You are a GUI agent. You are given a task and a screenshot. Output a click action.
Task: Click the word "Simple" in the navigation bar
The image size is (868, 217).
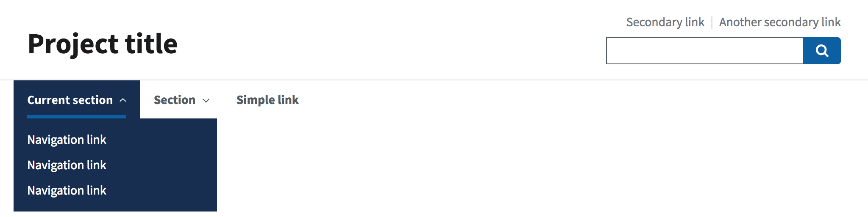[256, 100]
